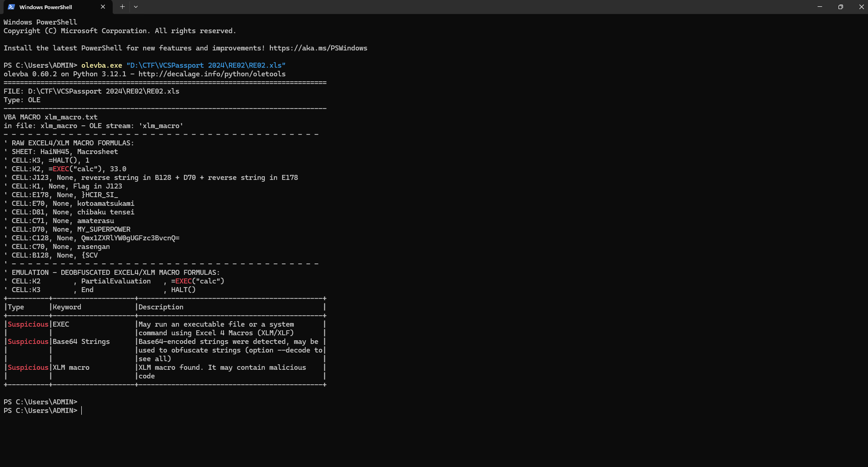The width and height of the screenshot is (868, 467).
Task: Click Suspicious label in the XLM macro row
Action: 28,368
